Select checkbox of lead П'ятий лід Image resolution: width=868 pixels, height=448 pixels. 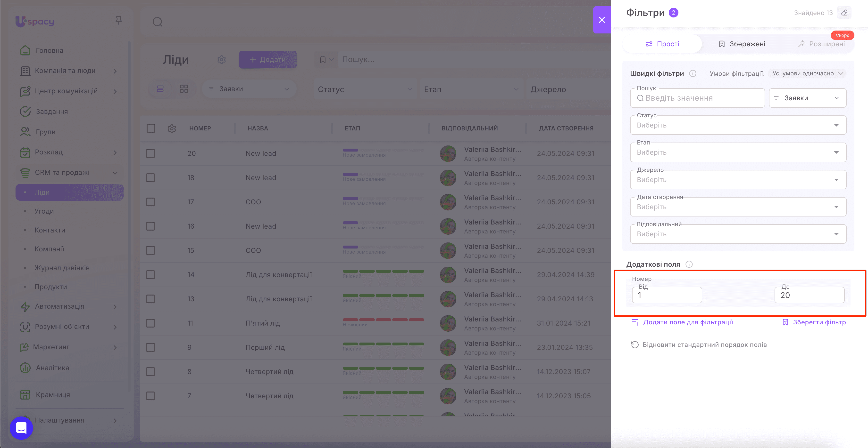[151, 323]
